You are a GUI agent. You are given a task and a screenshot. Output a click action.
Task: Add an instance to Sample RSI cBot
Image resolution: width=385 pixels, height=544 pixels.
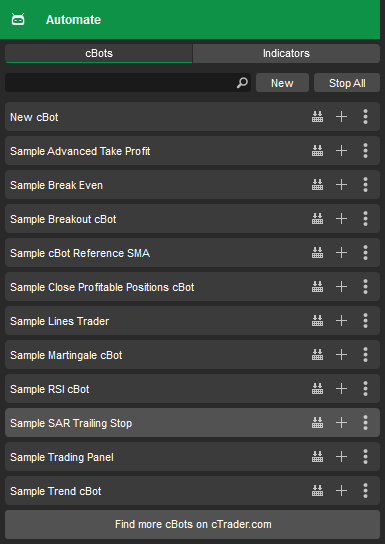pyautogui.click(x=342, y=389)
